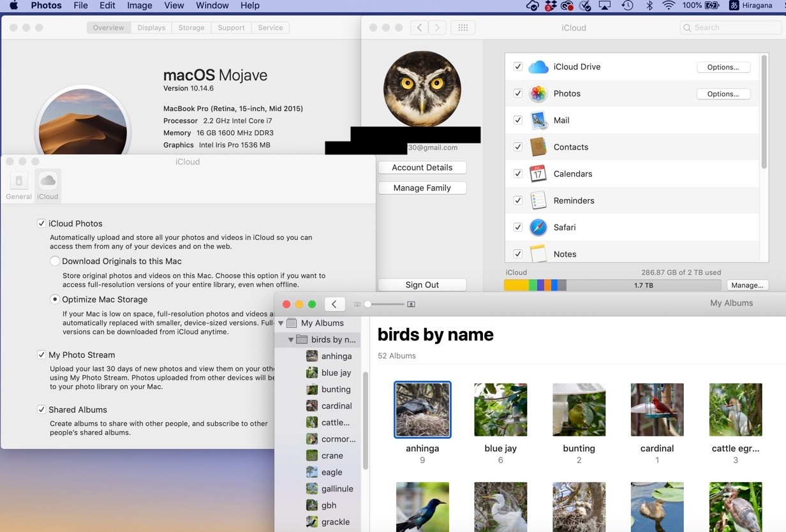The width and height of the screenshot is (786, 532).
Task: Uncheck the Safari checkbox
Action: click(518, 227)
